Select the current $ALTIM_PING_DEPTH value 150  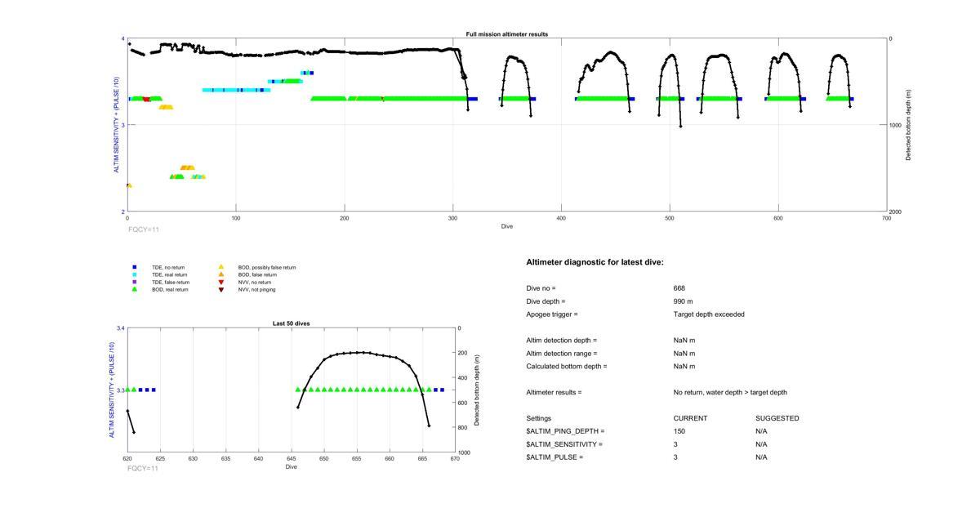point(679,431)
